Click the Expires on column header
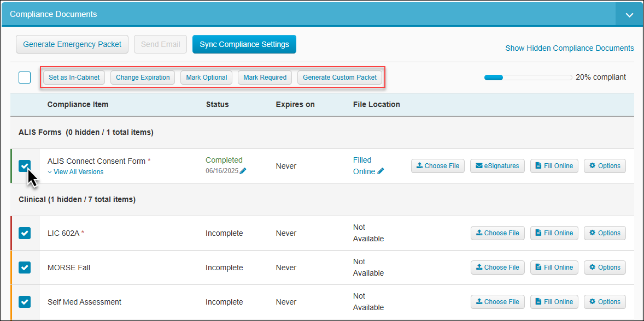Image resolution: width=644 pixels, height=321 pixels. [x=295, y=104]
